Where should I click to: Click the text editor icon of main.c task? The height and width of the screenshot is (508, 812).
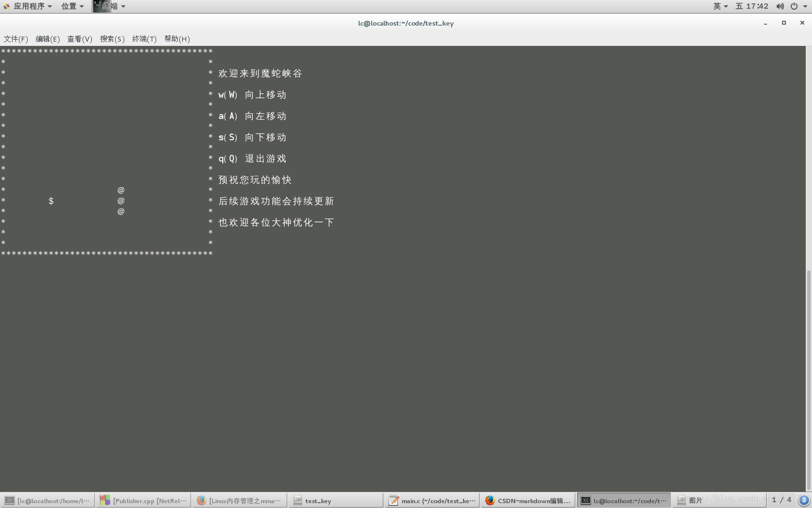click(x=394, y=500)
